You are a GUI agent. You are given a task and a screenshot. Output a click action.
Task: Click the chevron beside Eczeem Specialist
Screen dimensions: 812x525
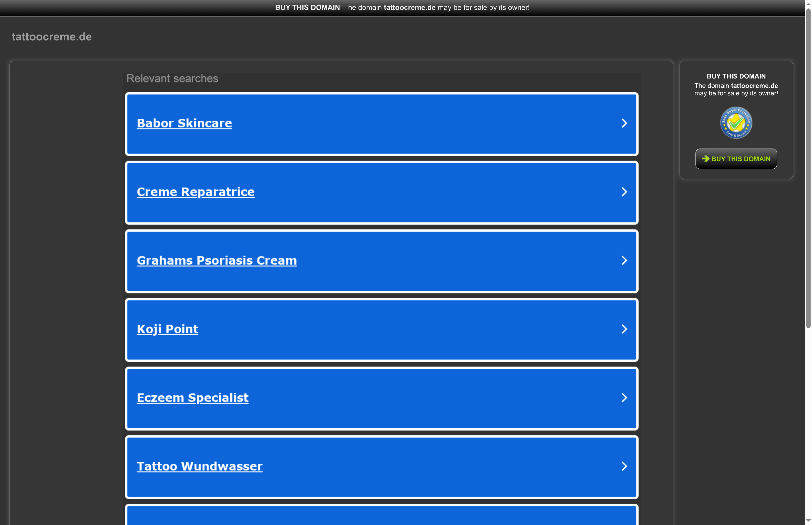coord(625,398)
